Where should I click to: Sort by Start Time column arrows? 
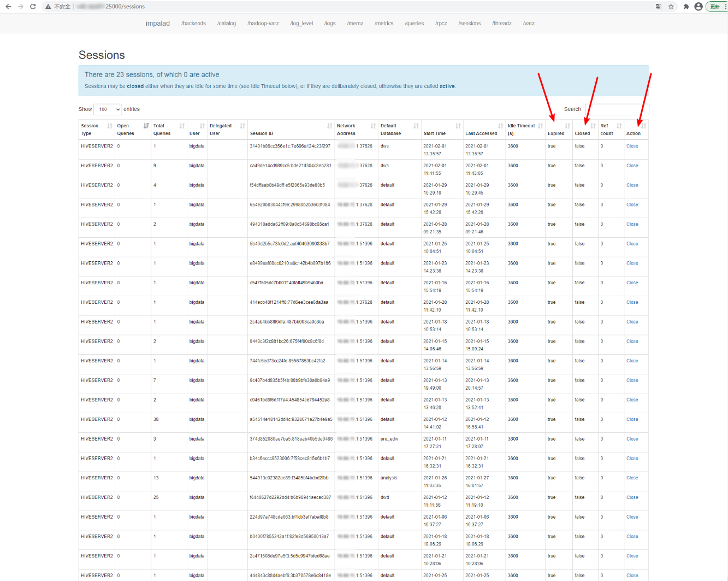[458, 126]
